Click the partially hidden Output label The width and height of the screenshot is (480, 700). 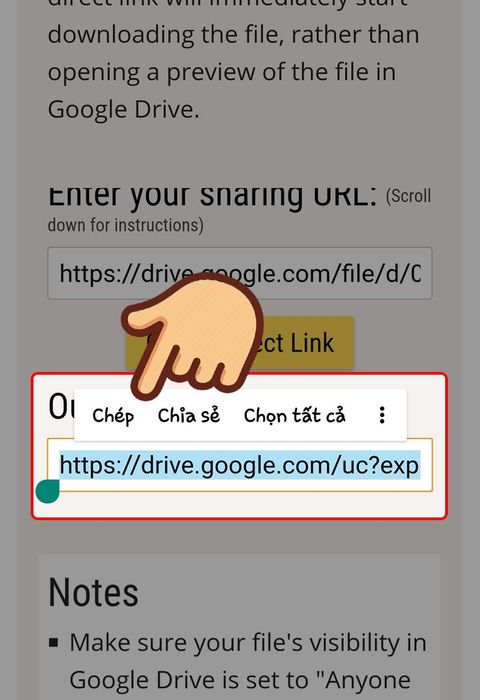[x=61, y=407]
